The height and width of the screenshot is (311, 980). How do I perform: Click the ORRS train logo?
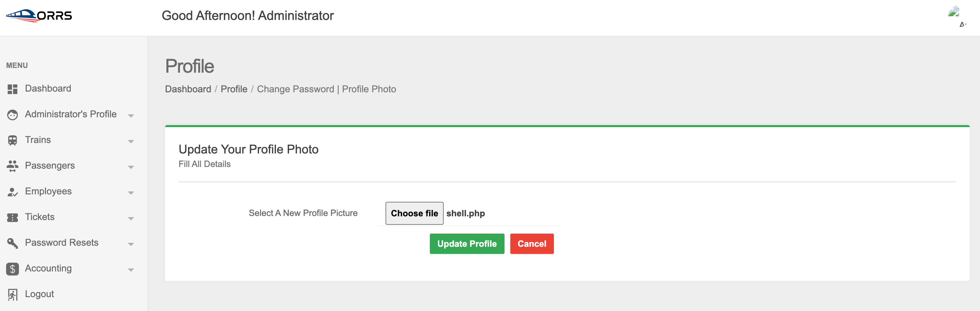39,16
